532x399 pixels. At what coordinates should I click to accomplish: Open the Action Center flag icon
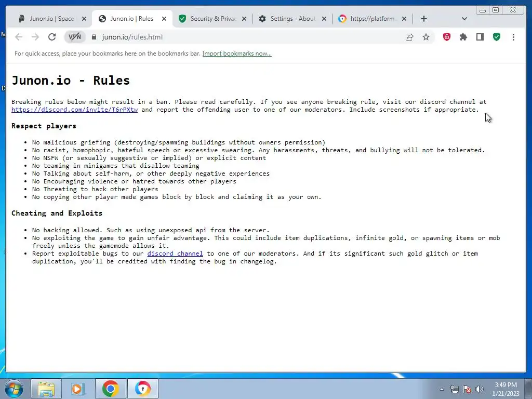coord(467,389)
